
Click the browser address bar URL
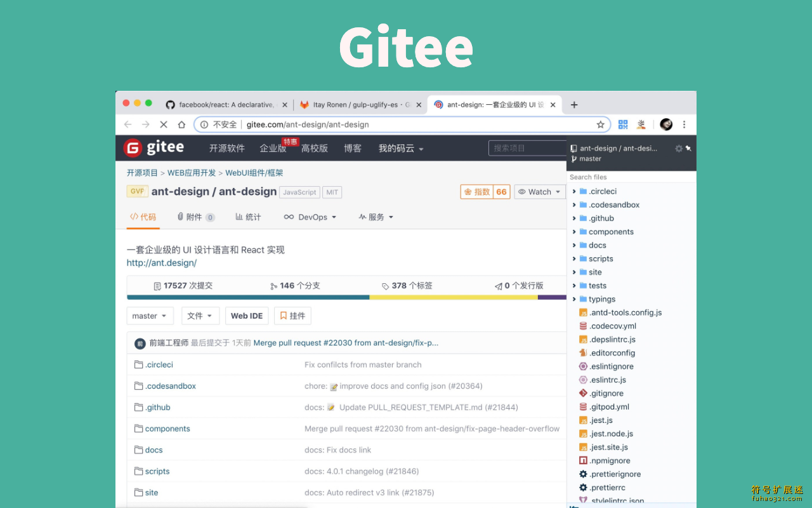[308, 124]
